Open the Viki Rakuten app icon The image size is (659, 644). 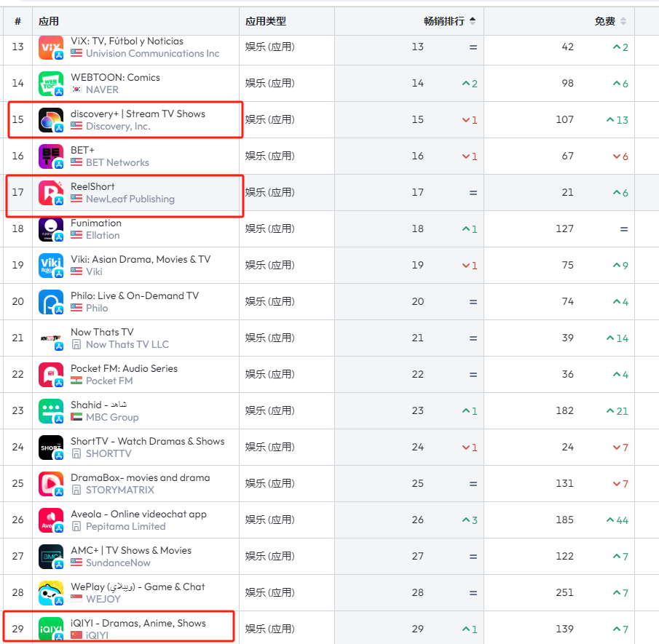(x=51, y=266)
